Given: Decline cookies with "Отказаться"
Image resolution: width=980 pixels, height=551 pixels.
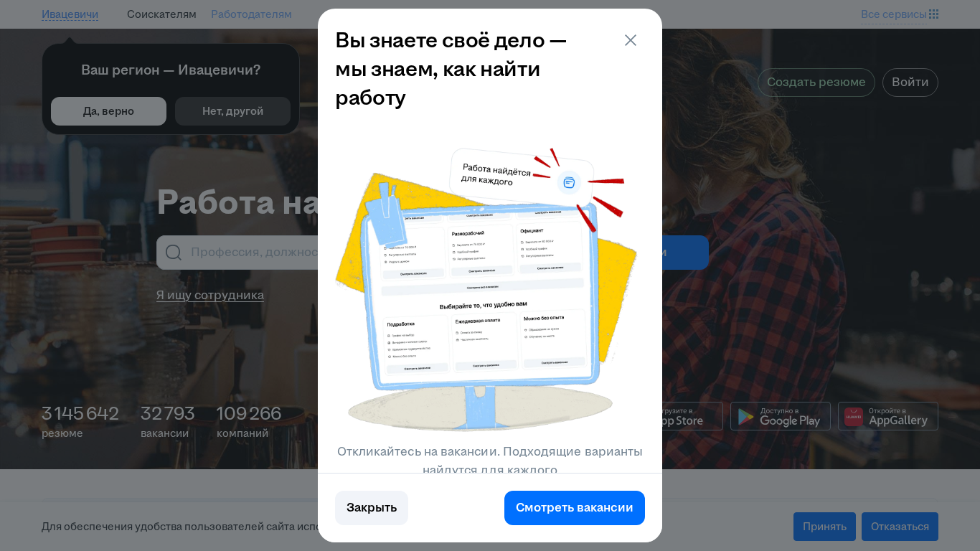Looking at the screenshot, I should point(900,527).
